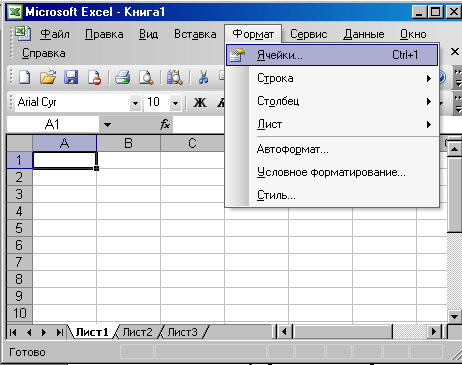Save the workbook using the floppy disk icon
Viewport: 462px width, 365px height.
71,77
